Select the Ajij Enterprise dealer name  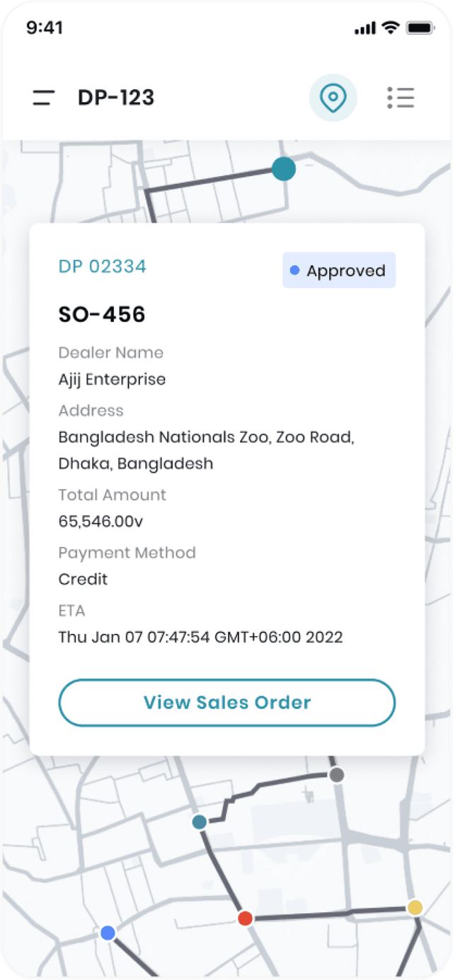pyautogui.click(x=112, y=379)
